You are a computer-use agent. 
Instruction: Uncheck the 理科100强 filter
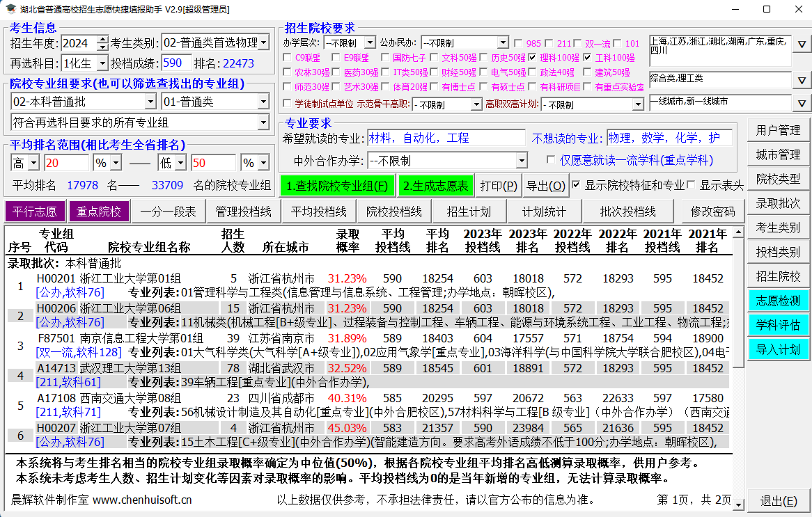point(532,56)
